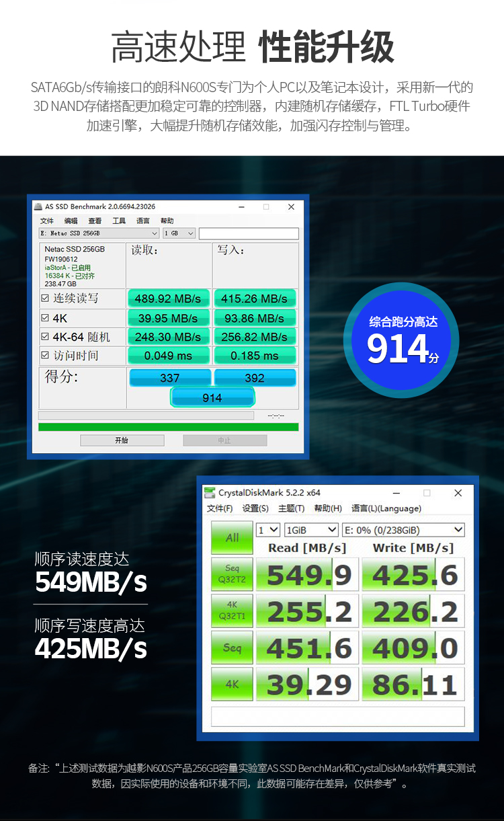
Task: Click the plain Seq test button
Action: [x=232, y=648]
